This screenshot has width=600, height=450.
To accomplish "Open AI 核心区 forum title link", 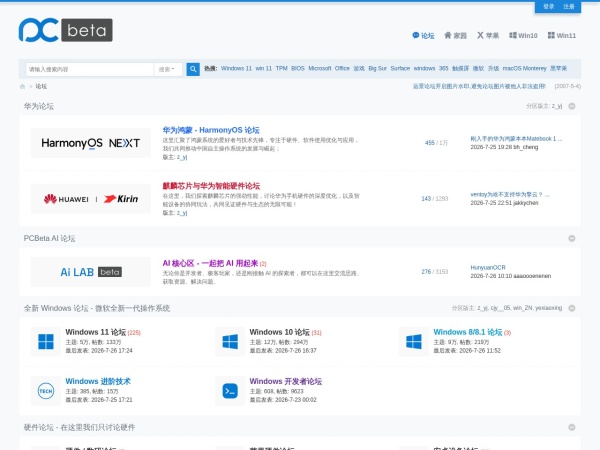I will click(210, 263).
